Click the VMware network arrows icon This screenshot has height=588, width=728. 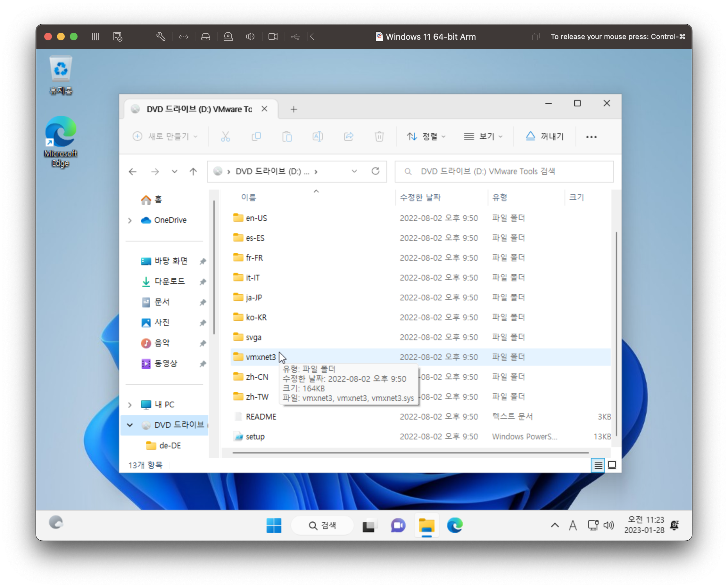tap(183, 37)
